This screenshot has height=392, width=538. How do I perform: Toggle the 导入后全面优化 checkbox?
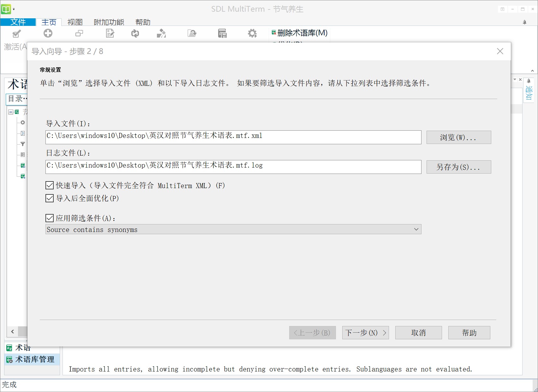tap(50, 198)
